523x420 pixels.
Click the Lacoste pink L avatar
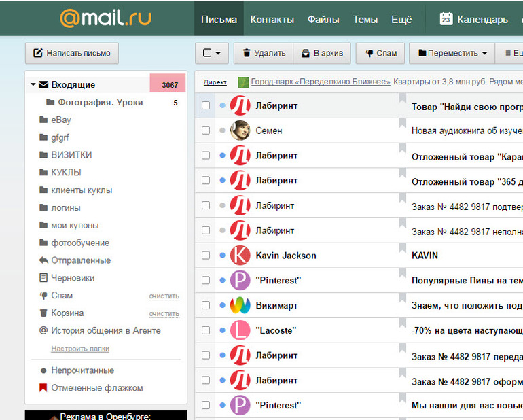(240, 330)
